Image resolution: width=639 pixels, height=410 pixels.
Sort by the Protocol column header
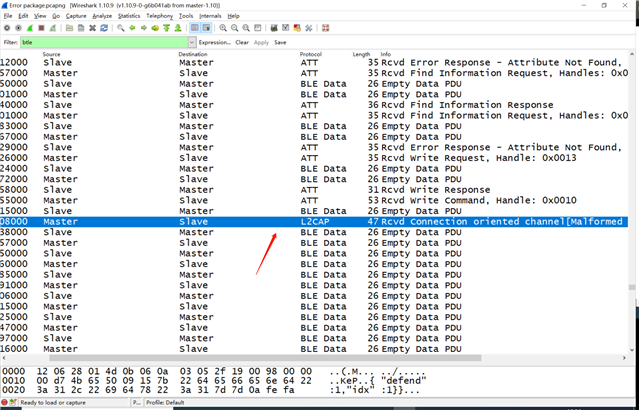[x=311, y=54]
